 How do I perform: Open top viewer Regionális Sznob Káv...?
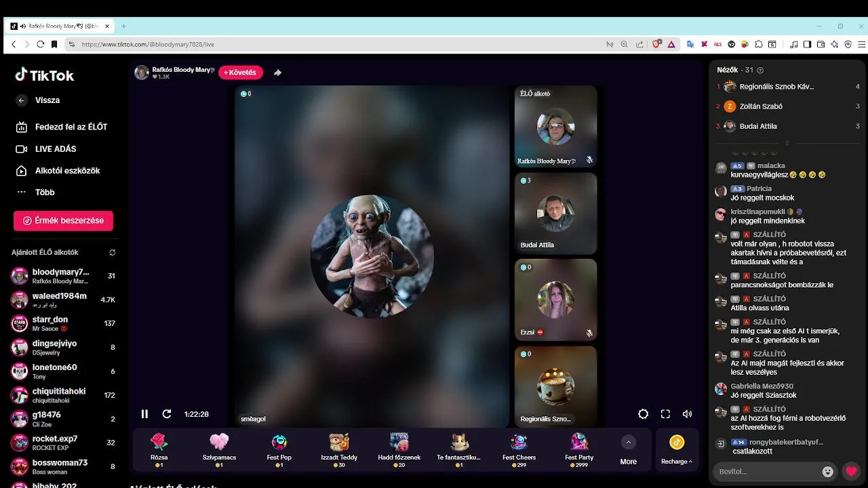click(x=788, y=87)
